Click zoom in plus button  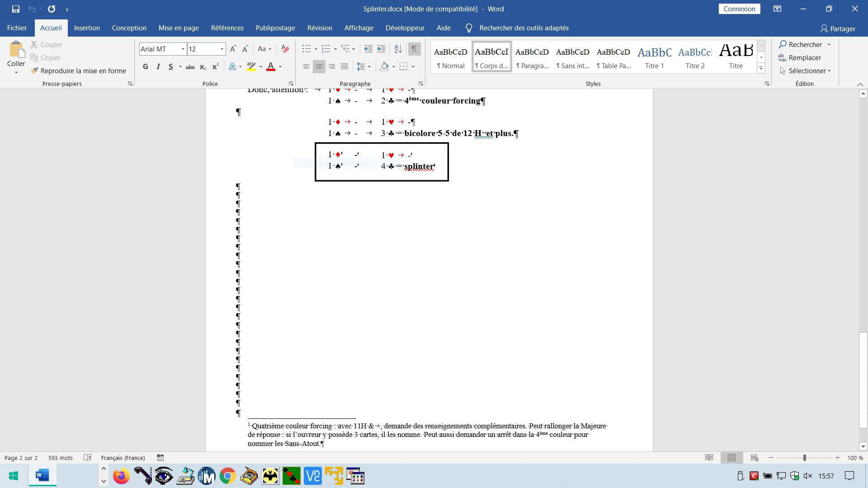point(837,458)
